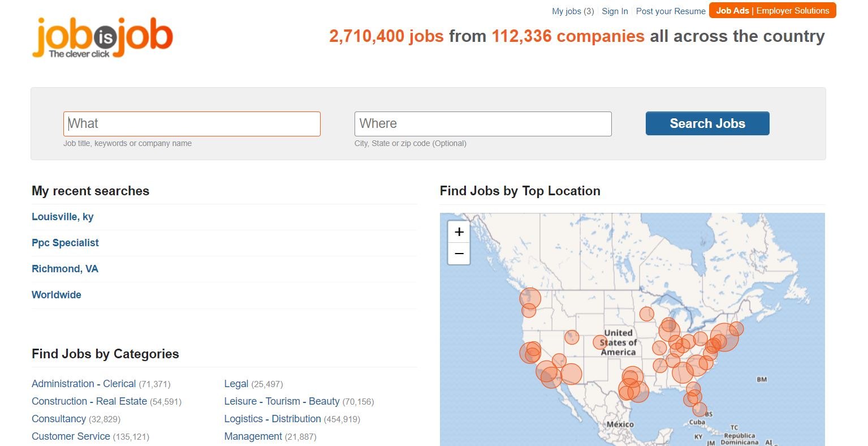
Task: Open recent search Louisville, ky
Action: point(63,217)
